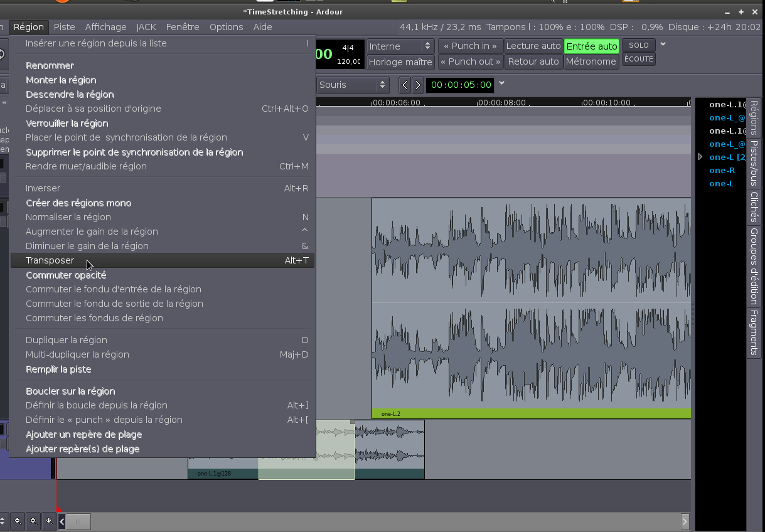Open the Interne sync source dropdown
Image resolution: width=765 pixels, height=532 pixels.
400,46
